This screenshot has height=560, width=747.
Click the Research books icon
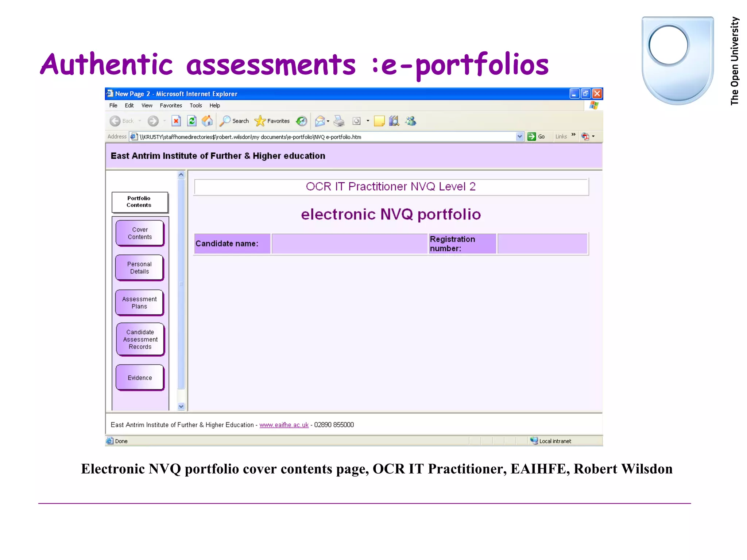(x=394, y=121)
